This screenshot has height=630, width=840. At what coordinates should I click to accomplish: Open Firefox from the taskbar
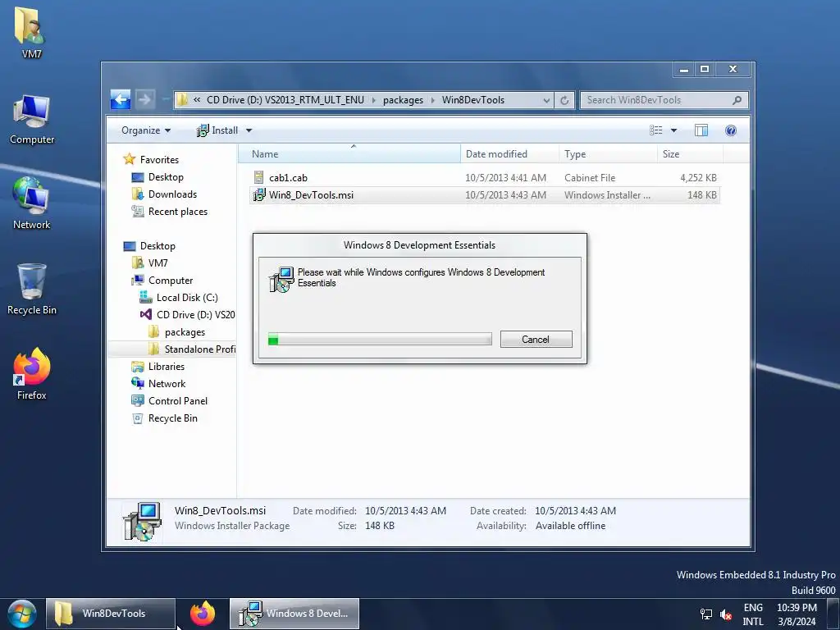(203, 614)
